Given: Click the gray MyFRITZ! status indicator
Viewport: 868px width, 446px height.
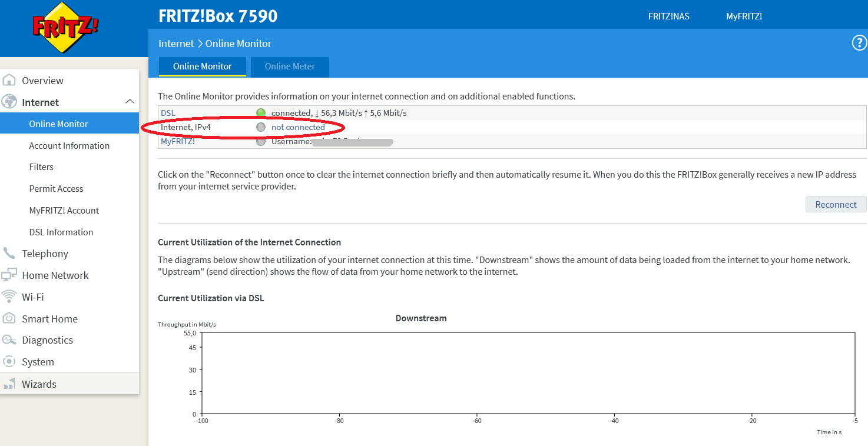Looking at the screenshot, I should coord(261,141).
